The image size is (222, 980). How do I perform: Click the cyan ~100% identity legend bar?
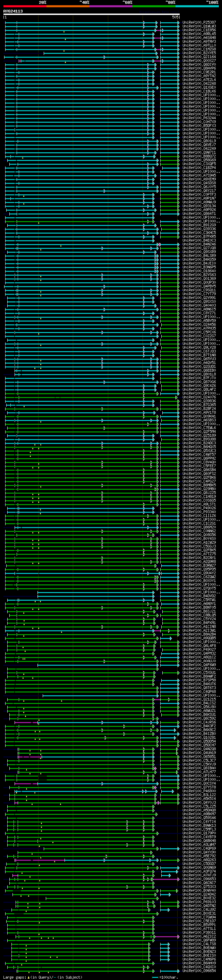coord(197,6)
